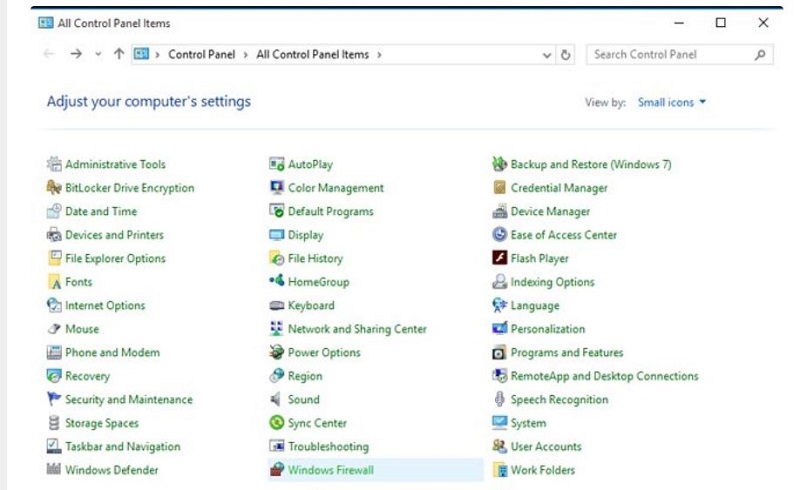
Task: Open Work Folders link
Action: 542,470
